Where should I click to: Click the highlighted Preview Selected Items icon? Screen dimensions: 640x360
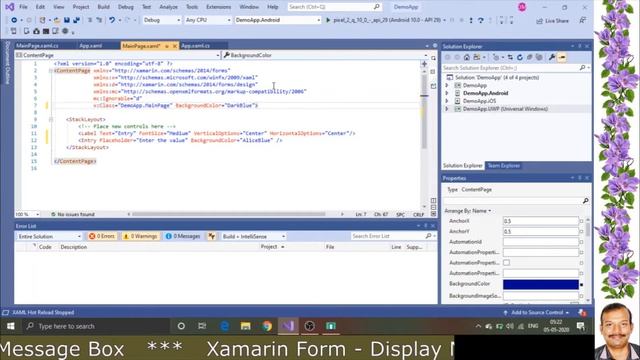(562, 58)
